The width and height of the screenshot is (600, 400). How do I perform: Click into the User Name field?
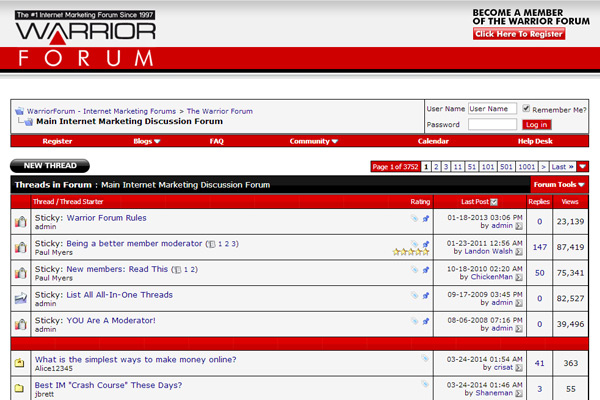[492, 109]
